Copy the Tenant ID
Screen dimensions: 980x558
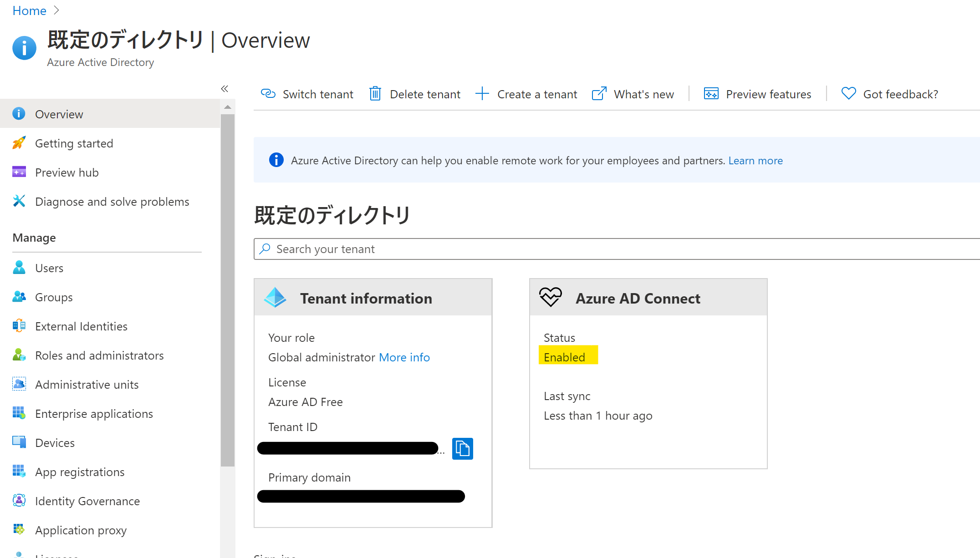pos(462,448)
